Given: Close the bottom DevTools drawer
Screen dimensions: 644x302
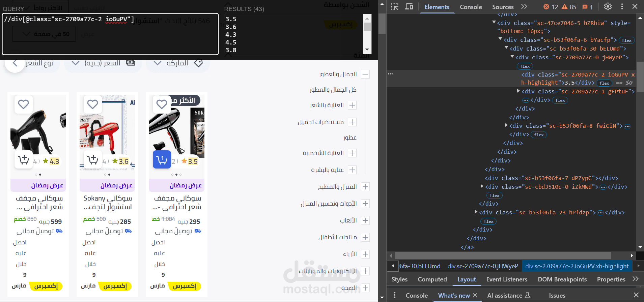Looking at the screenshot, I should (636, 295).
